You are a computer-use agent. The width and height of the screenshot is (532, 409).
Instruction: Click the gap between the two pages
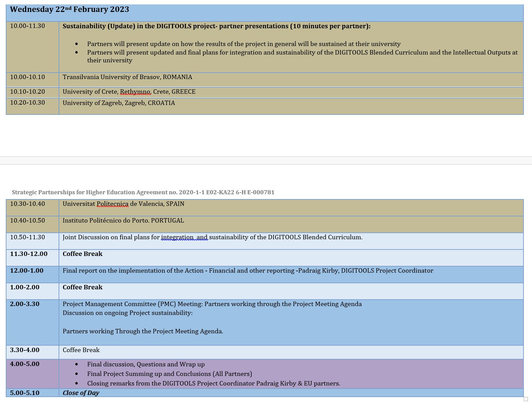pyautogui.click(x=266, y=161)
